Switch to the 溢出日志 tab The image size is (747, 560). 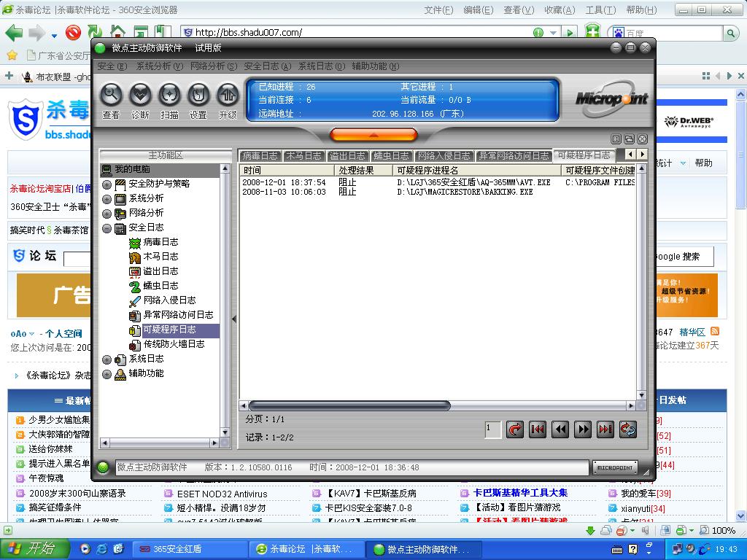pos(347,156)
